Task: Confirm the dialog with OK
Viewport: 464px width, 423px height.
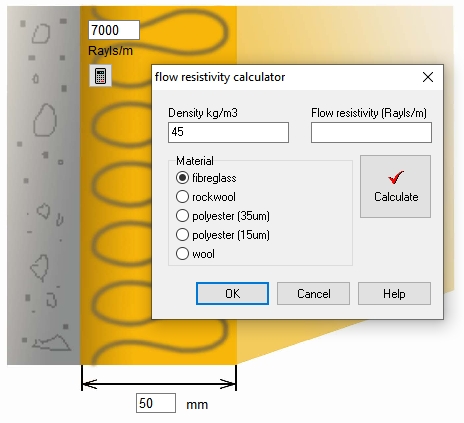Action: coord(232,294)
